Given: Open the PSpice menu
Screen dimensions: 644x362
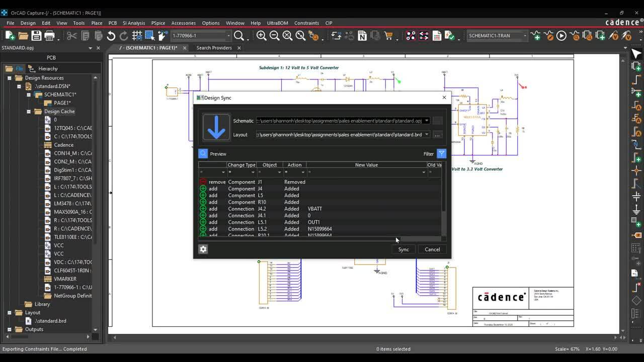Looking at the screenshot, I should click(158, 23).
